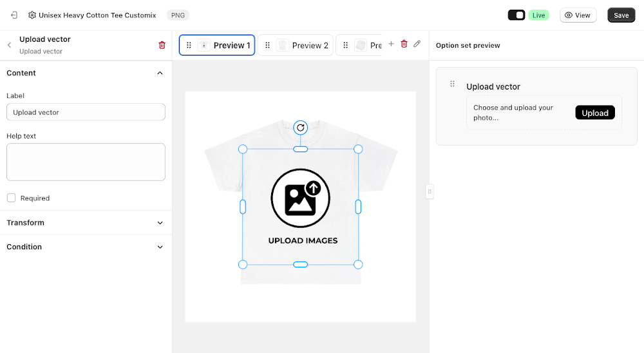The width and height of the screenshot is (644, 353).
Task: Click the rotate handle above selection
Action: pos(301,128)
